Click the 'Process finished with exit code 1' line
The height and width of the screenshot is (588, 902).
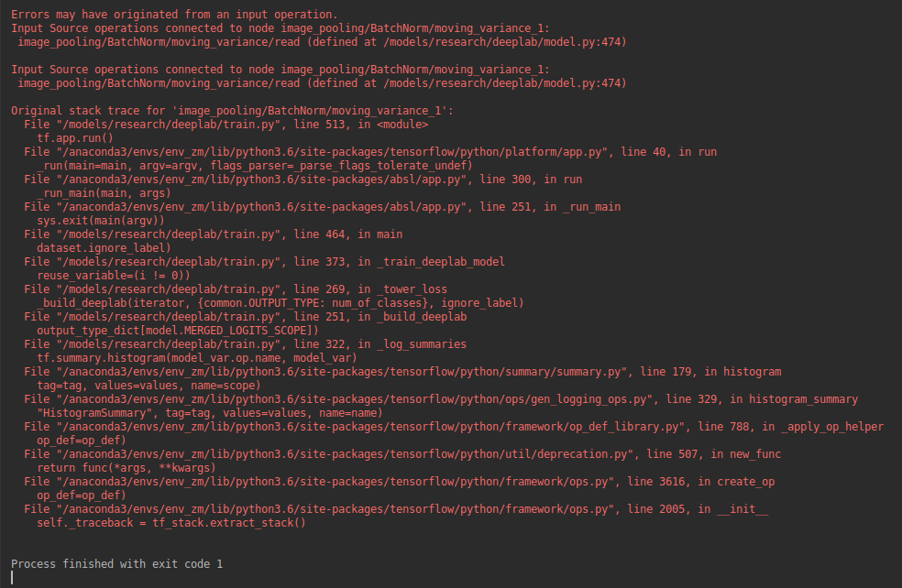click(116, 564)
